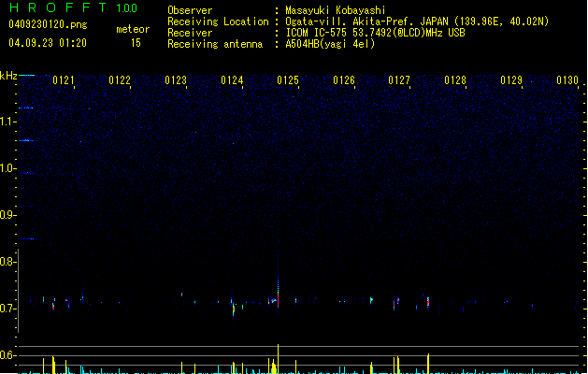Screen dimensions: 588x374
Task: Click the date stamp 04.09.23 01:20
Action: point(48,43)
